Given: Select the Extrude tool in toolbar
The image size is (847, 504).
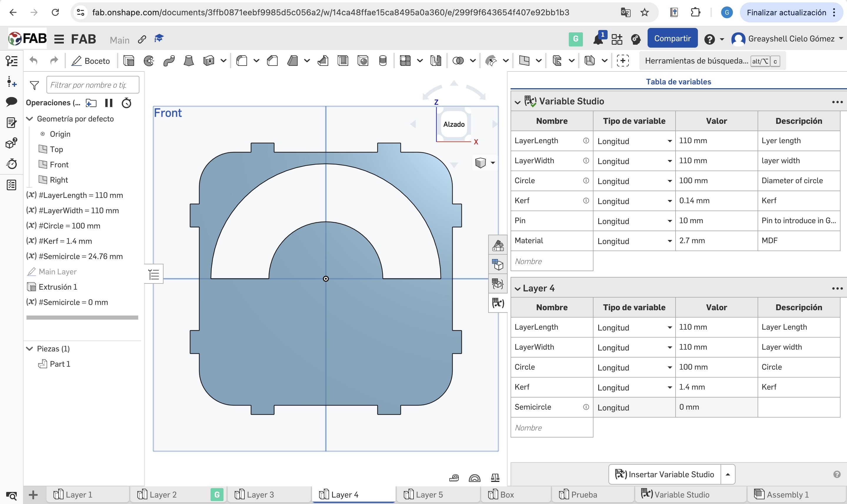Looking at the screenshot, I should coord(129,61).
